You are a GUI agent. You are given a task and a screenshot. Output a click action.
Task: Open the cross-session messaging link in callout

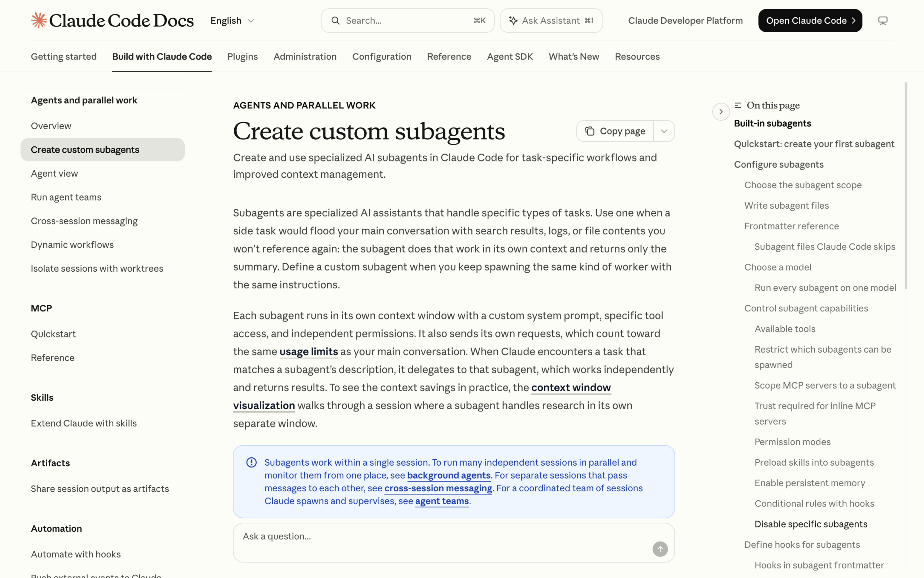pos(438,488)
